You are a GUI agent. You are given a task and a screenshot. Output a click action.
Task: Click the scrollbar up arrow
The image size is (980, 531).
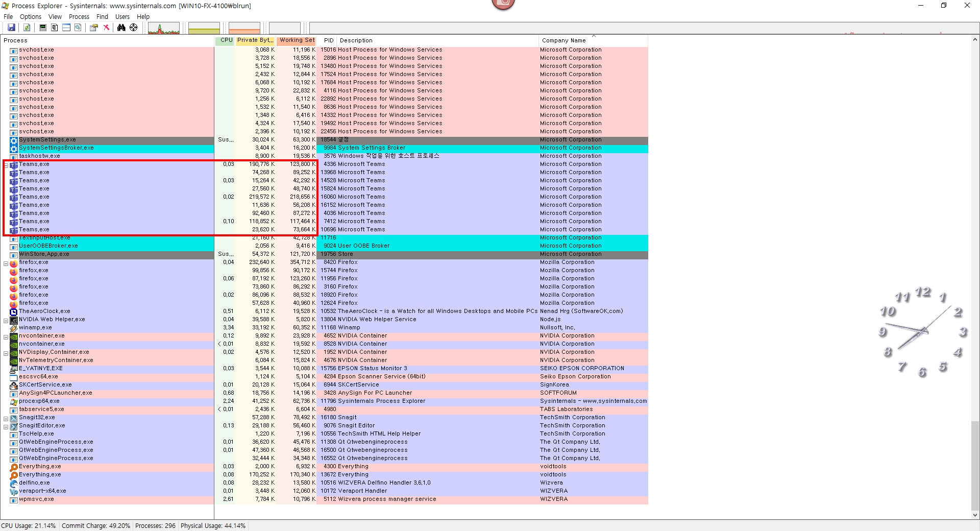pyautogui.click(x=975, y=39)
